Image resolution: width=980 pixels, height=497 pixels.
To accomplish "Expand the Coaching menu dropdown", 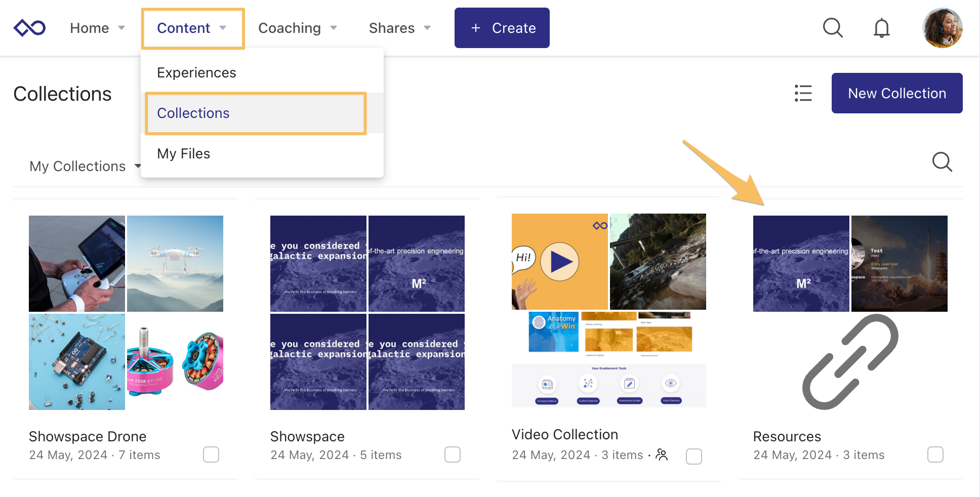I will click(297, 28).
